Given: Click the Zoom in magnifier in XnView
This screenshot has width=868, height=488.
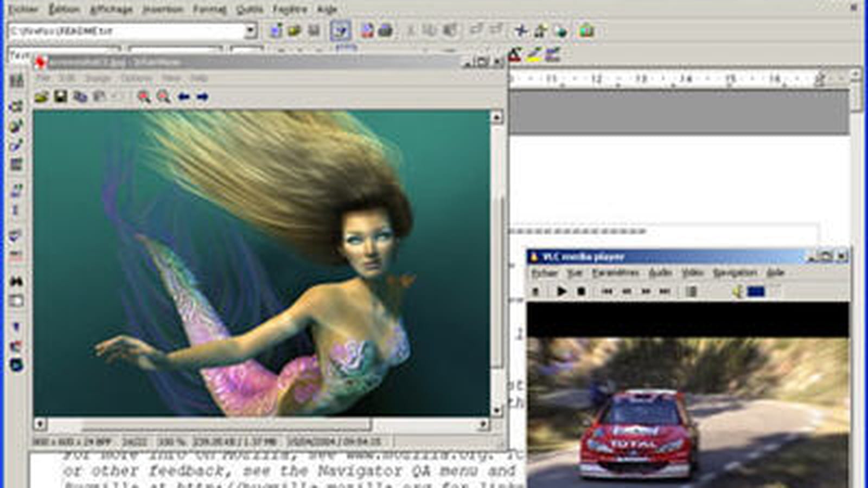Looking at the screenshot, I should [x=144, y=97].
